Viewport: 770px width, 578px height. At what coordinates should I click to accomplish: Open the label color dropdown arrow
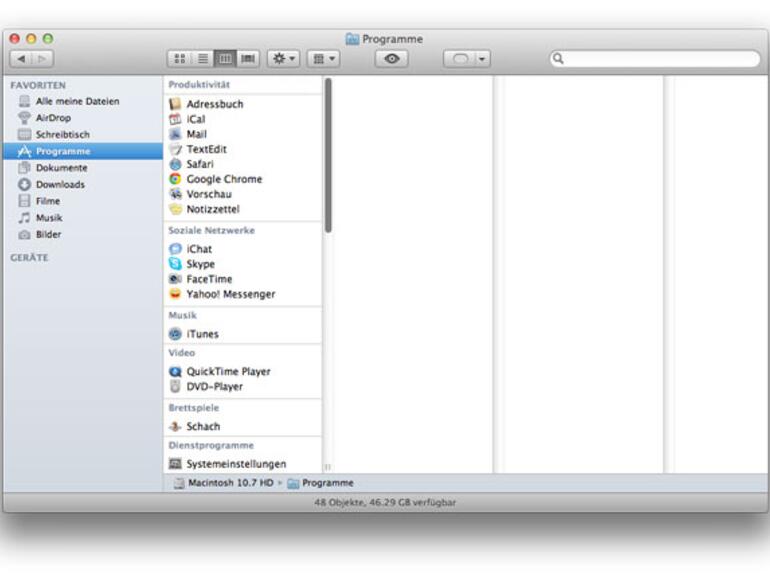(482, 59)
